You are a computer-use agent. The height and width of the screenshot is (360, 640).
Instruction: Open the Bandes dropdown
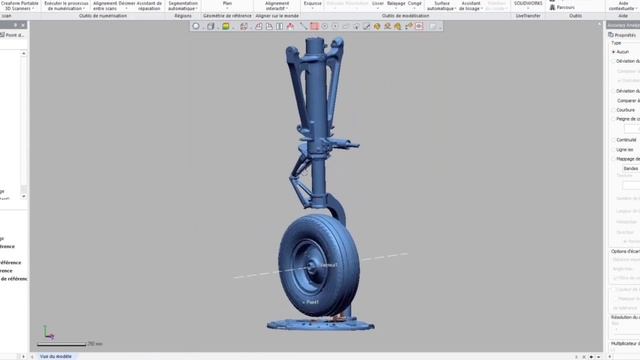coord(631,168)
